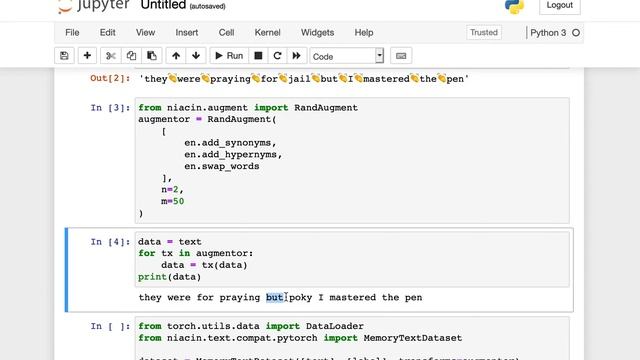Move the selected cell up arrow
Viewport: 640px width, 360px height.
coord(176,56)
